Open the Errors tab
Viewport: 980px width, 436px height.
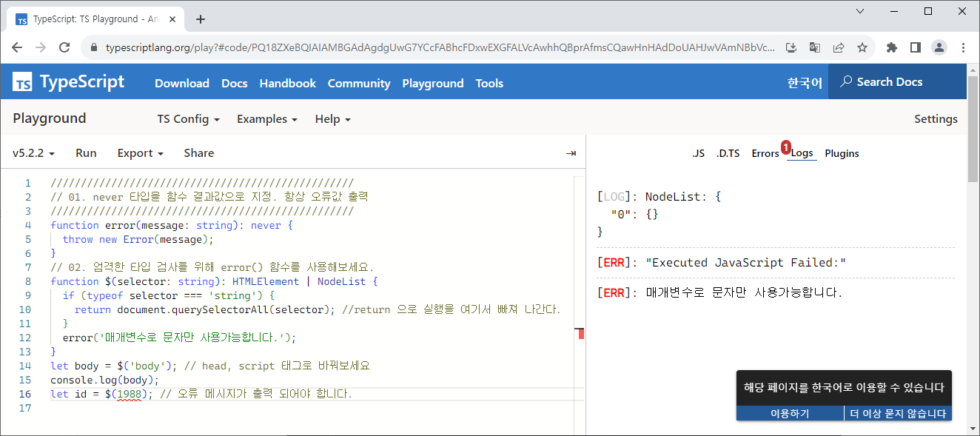765,153
